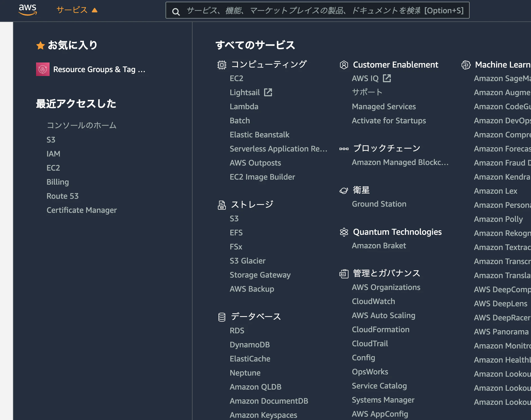Open Amazon Polly service
Image resolution: width=531 pixels, height=420 pixels.
(498, 219)
